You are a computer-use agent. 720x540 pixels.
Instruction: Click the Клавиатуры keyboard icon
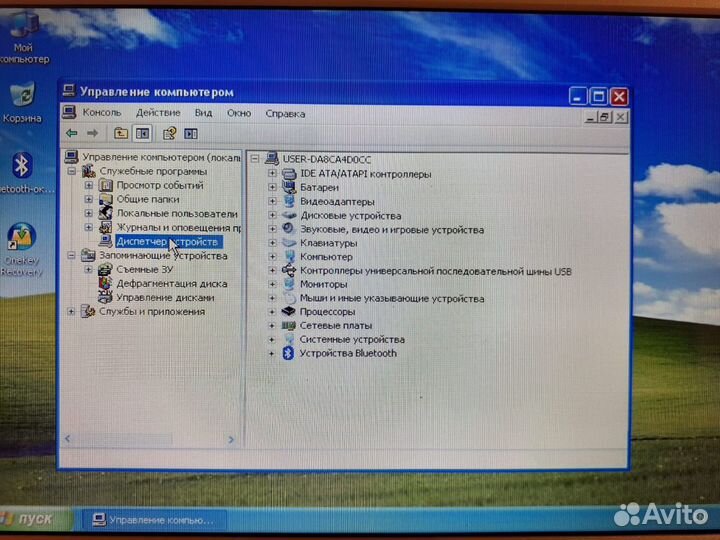[289, 242]
